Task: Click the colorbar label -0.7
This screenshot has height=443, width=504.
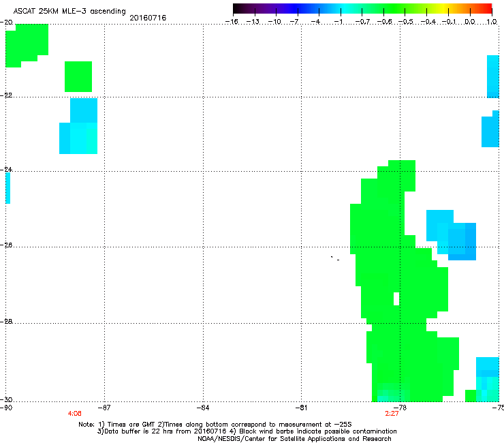Action: click(x=362, y=22)
